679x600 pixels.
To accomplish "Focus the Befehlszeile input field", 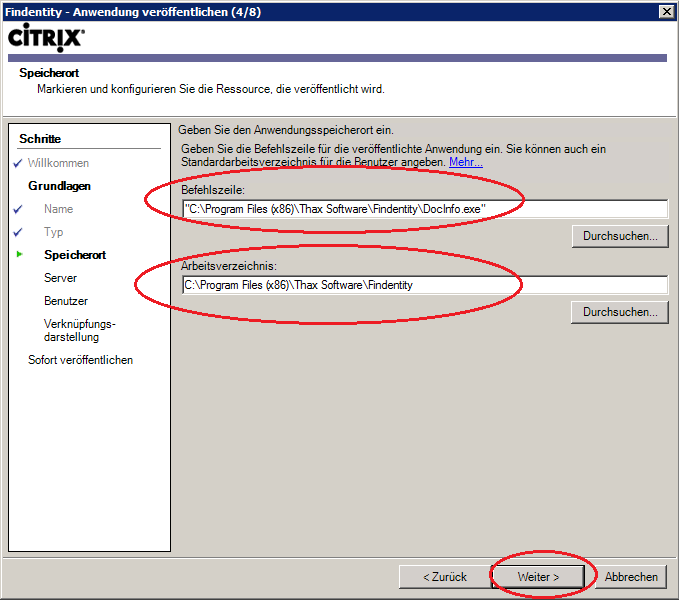I will (425, 209).
